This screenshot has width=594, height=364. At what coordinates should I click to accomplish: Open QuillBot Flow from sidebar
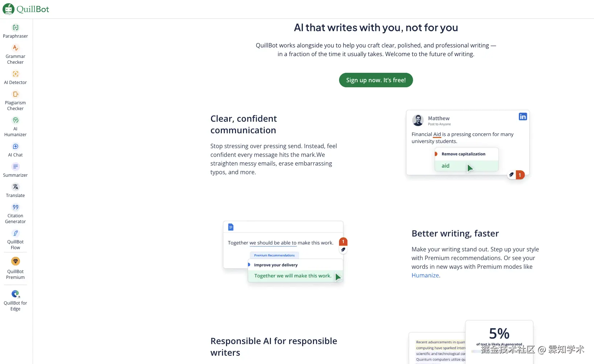click(x=15, y=233)
